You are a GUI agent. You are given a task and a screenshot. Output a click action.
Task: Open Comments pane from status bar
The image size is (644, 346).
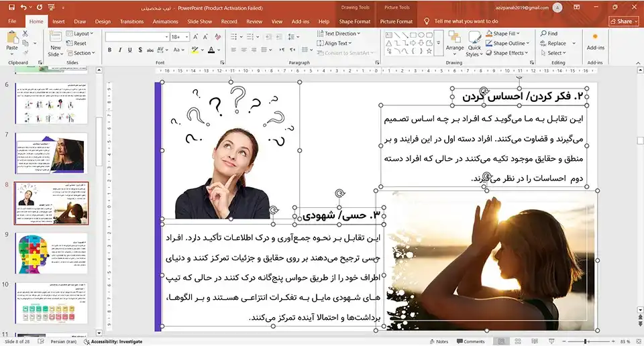tap(471, 341)
